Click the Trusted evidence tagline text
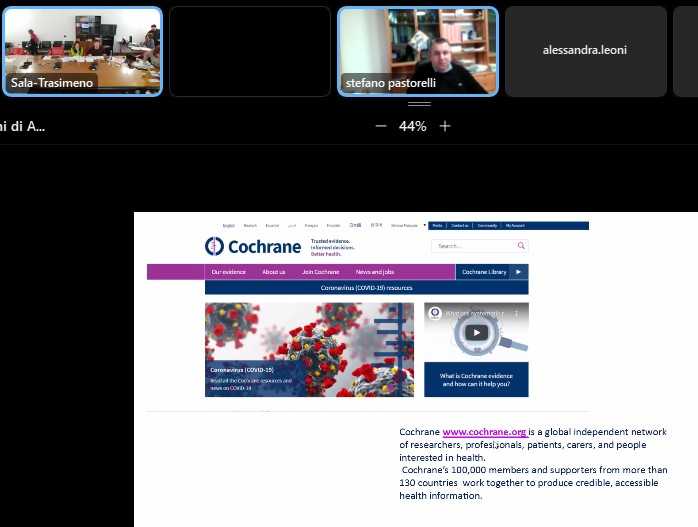 click(x=333, y=247)
